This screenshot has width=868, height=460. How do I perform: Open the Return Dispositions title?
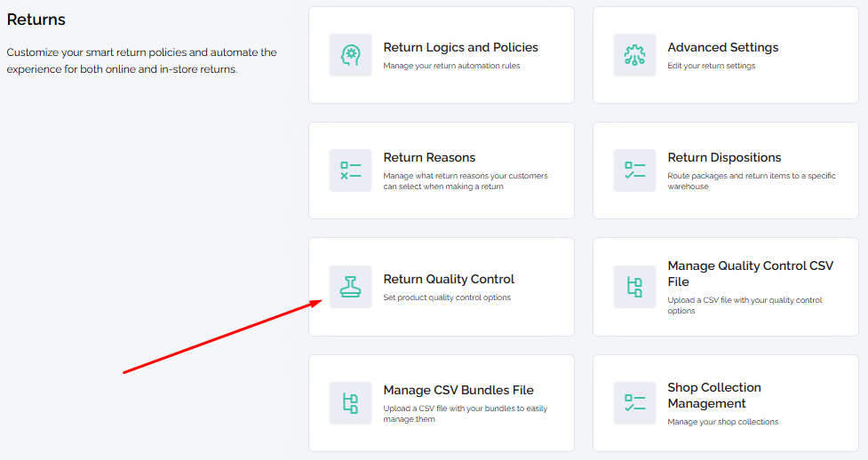coord(724,158)
